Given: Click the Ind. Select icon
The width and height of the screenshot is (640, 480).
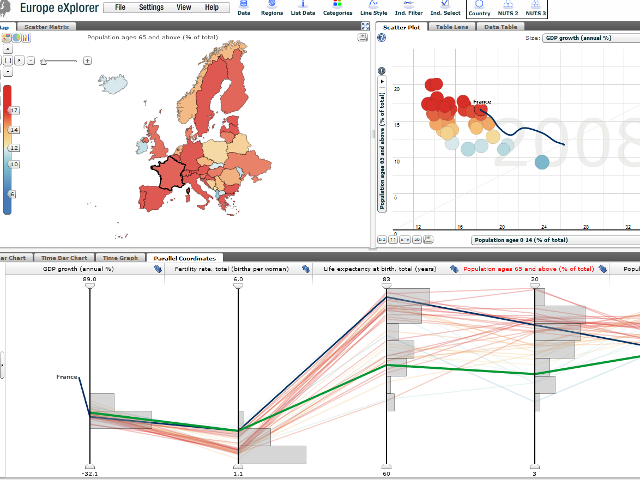Looking at the screenshot, I should (446, 8).
